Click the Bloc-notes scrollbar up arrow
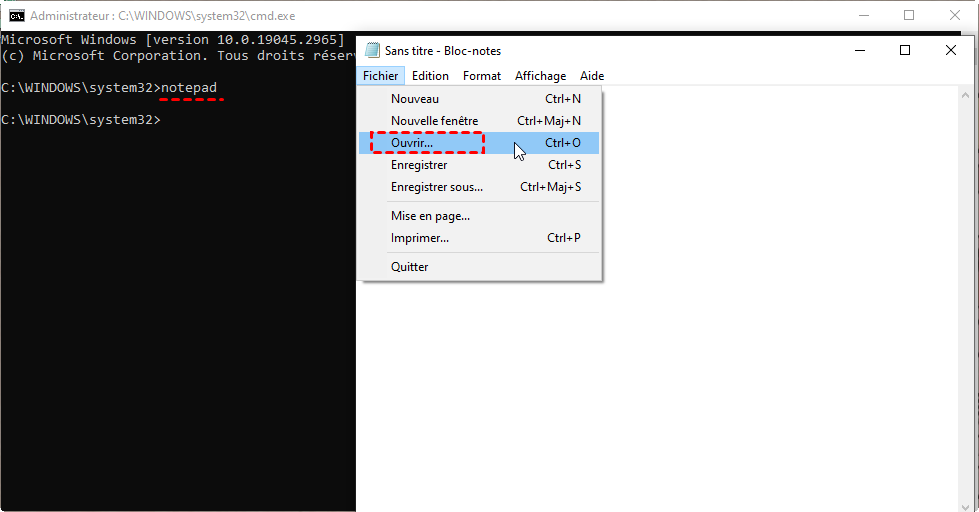This screenshot has width=979, height=512. click(x=965, y=95)
